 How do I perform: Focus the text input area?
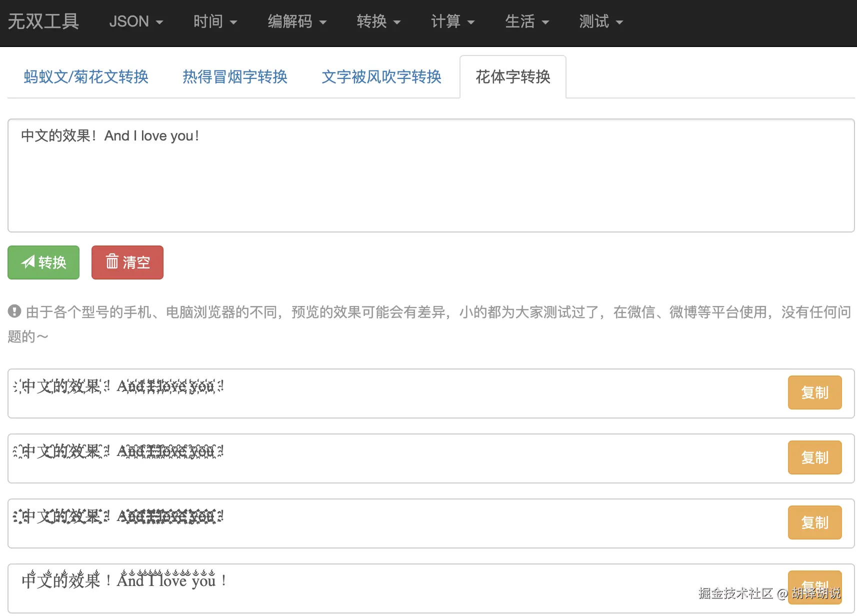(431, 175)
